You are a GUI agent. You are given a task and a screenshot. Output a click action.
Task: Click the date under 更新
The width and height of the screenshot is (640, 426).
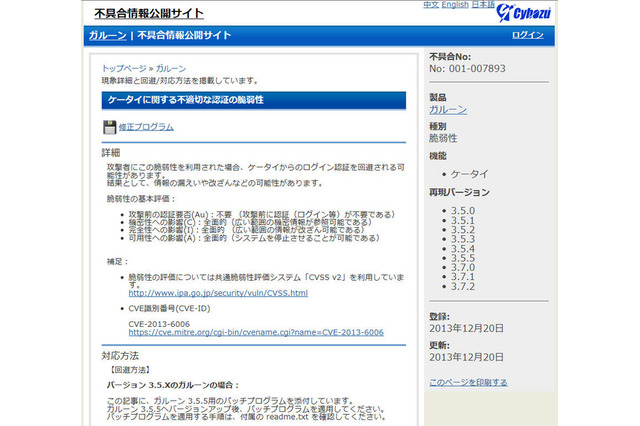pos(466,357)
